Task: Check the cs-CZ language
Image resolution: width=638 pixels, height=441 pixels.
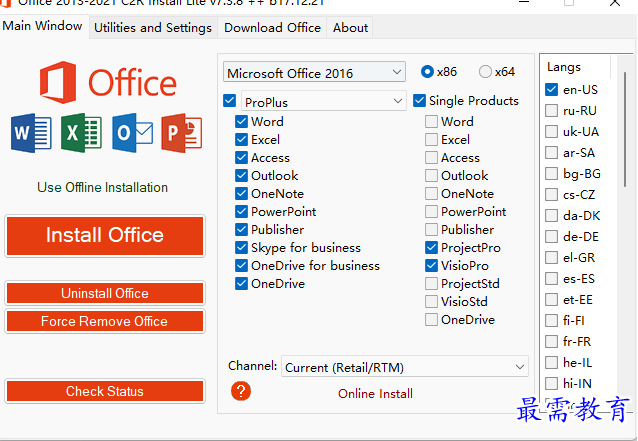Action: pos(551,194)
